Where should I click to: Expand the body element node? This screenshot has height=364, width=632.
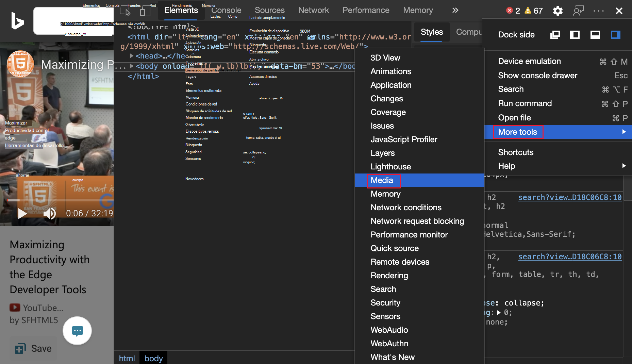click(132, 66)
